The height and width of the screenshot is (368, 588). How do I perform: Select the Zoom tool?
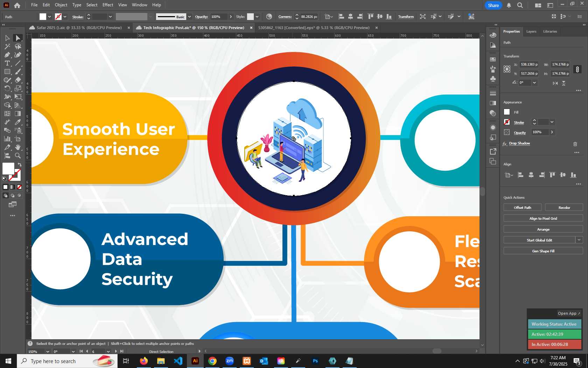tap(18, 156)
